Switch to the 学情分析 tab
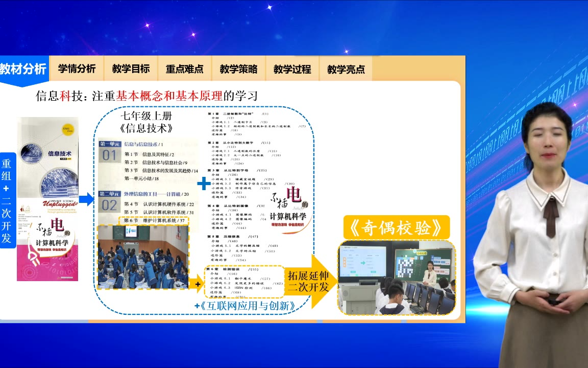This screenshot has width=588, height=368. point(77,69)
